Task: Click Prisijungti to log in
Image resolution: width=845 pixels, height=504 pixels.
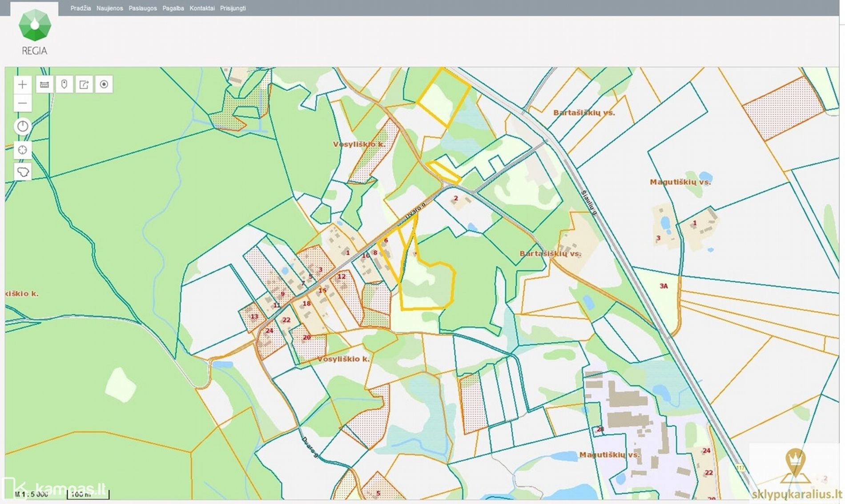Action: [233, 8]
